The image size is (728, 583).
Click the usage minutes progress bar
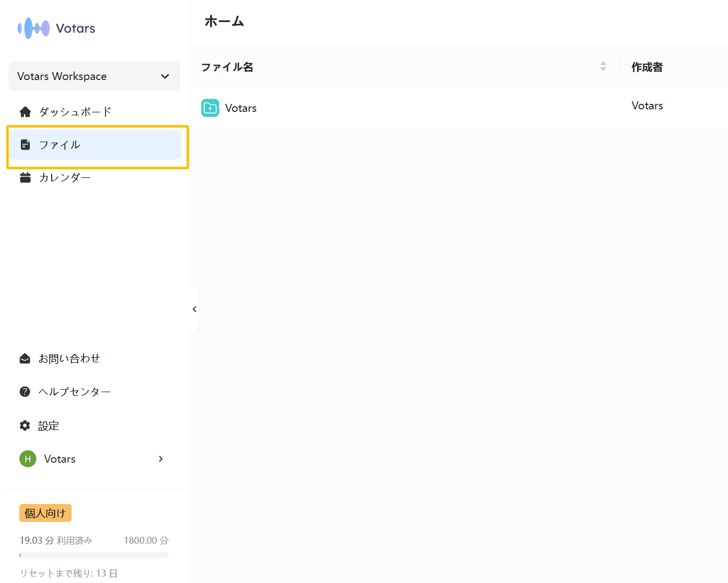94,555
